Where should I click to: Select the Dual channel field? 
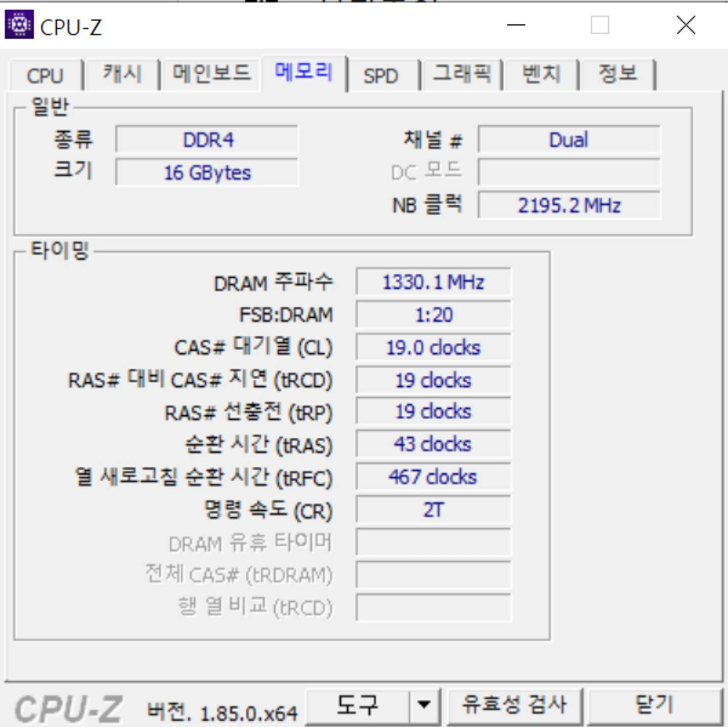pos(569,140)
